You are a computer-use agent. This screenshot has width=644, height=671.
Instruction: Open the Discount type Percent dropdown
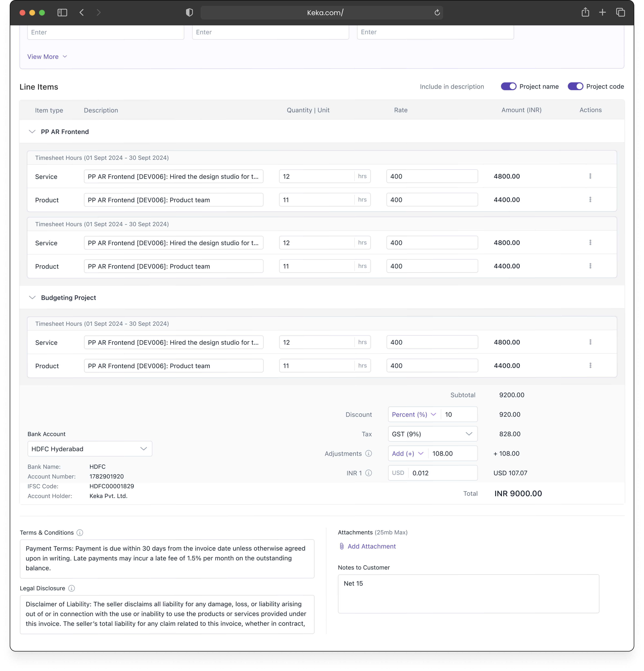pos(414,414)
